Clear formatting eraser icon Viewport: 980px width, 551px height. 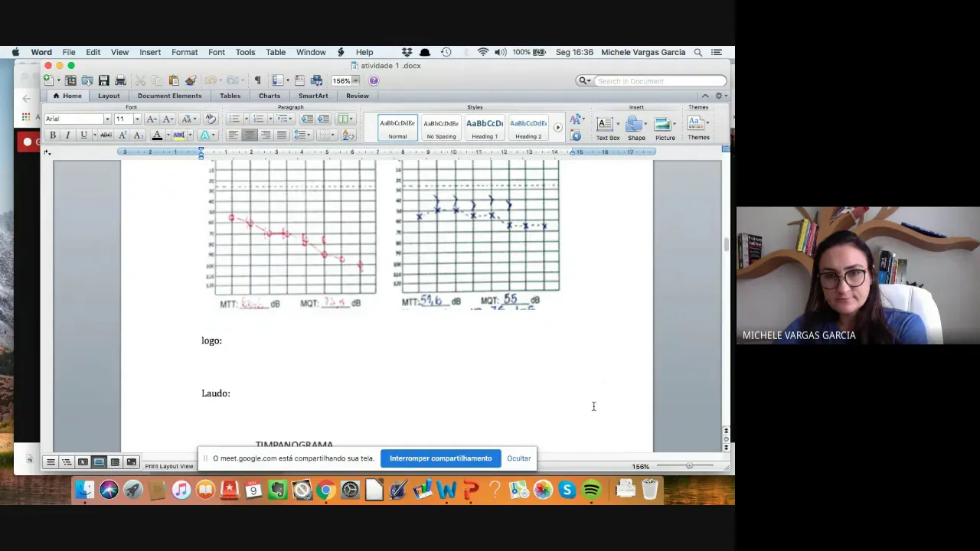coord(211,119)
